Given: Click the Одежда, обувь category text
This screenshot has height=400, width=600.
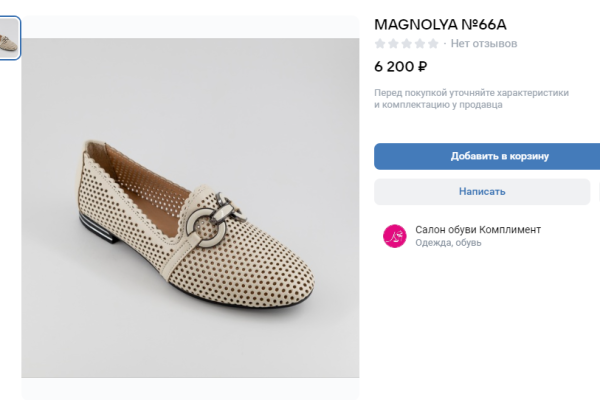Looking at the screenshot, I should click(449, 243).
